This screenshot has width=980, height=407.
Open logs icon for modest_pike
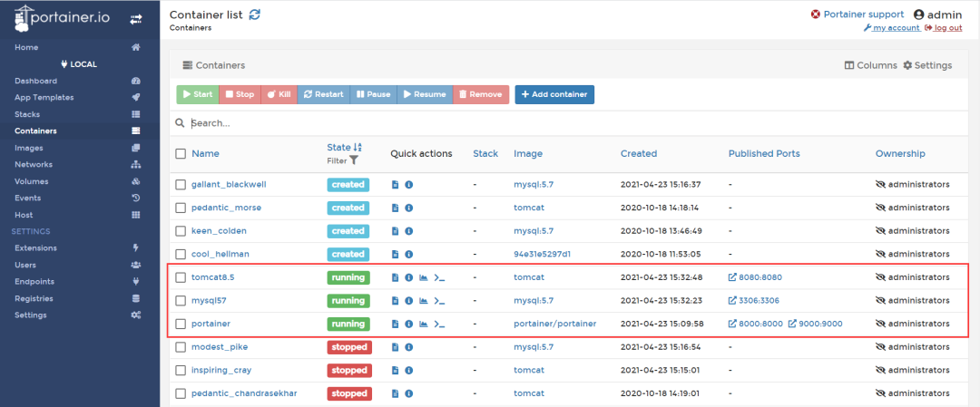pyautogui.click(x=395, y=347)
